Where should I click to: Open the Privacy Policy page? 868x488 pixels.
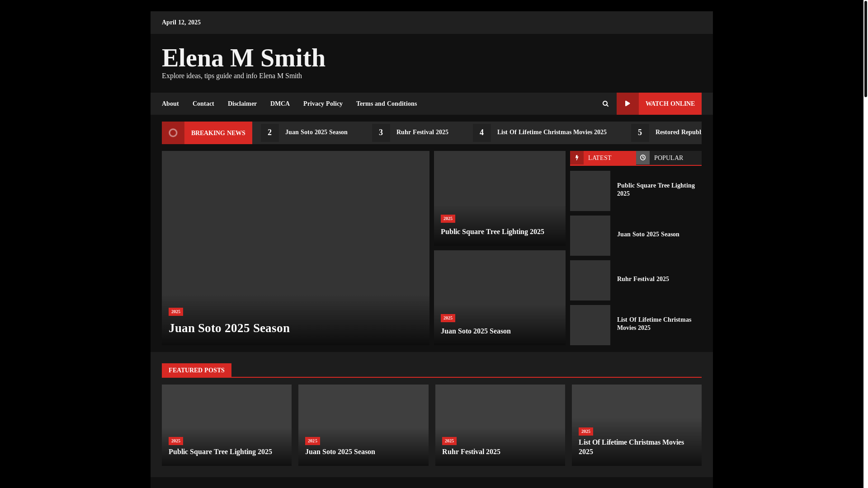323,104
